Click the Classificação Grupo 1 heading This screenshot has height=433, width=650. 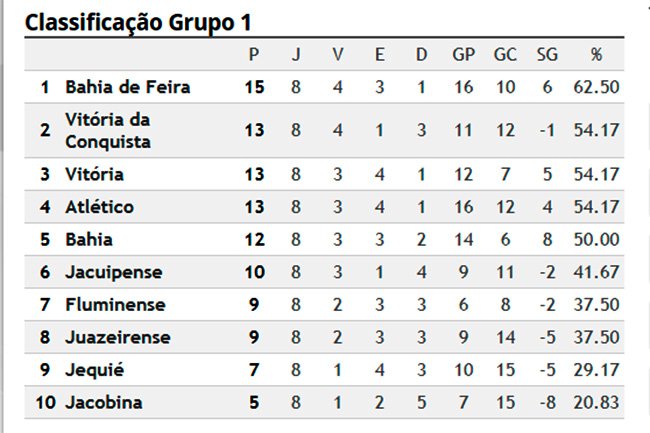tap(138, 22)
